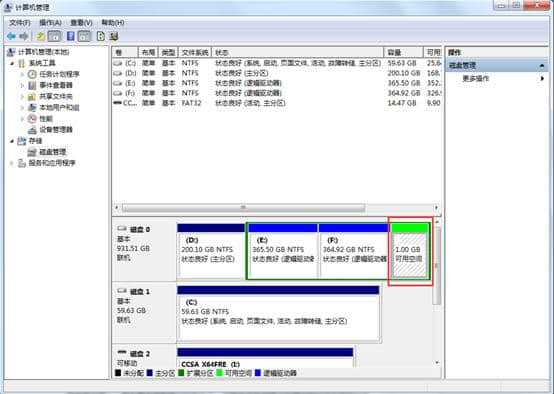Sort by the 容量 column header
Viewport: 554px width, 394px height.
(x=403, y=53)
